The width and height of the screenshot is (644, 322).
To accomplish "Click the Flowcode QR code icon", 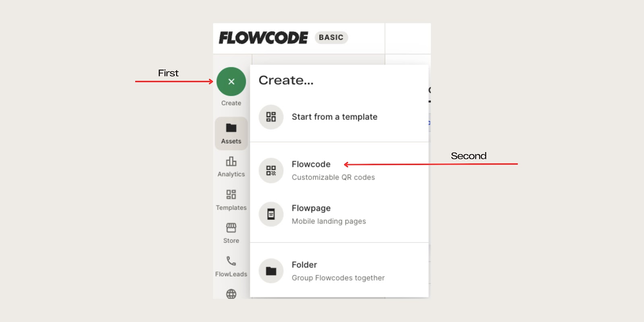I will [271, 171].
